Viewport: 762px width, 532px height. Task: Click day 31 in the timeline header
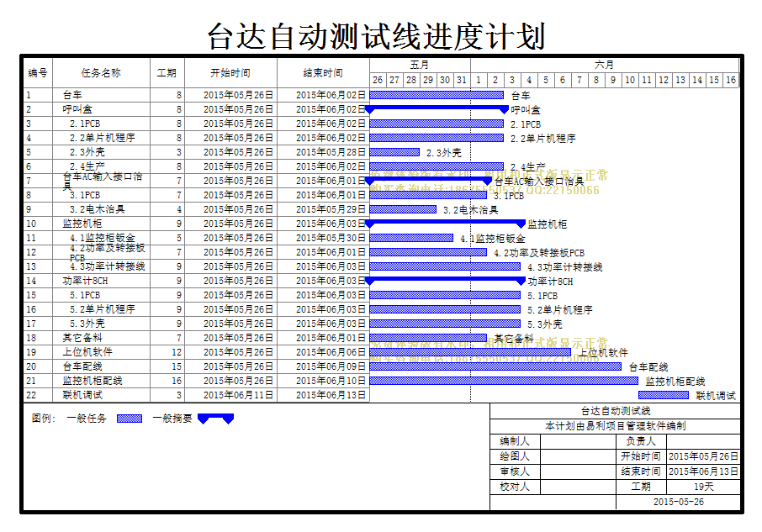click(462, 80)
